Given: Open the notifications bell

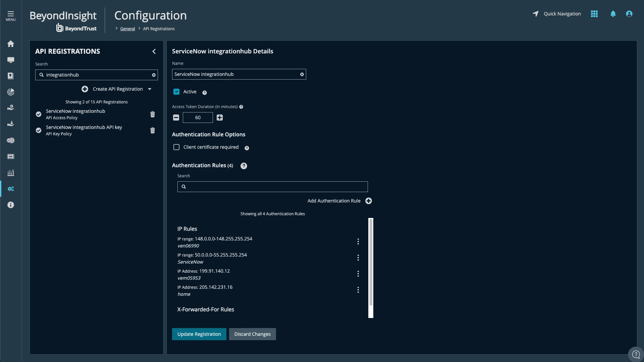Looking at the screenshot, I should click(x=613, y=14).
